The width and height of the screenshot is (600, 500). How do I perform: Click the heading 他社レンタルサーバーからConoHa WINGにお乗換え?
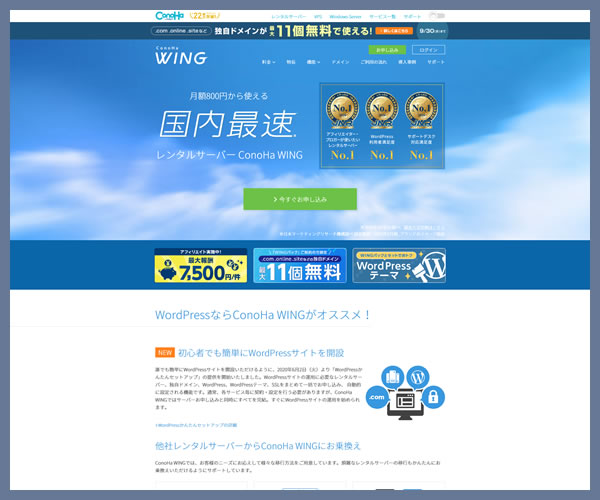[258, 446]
